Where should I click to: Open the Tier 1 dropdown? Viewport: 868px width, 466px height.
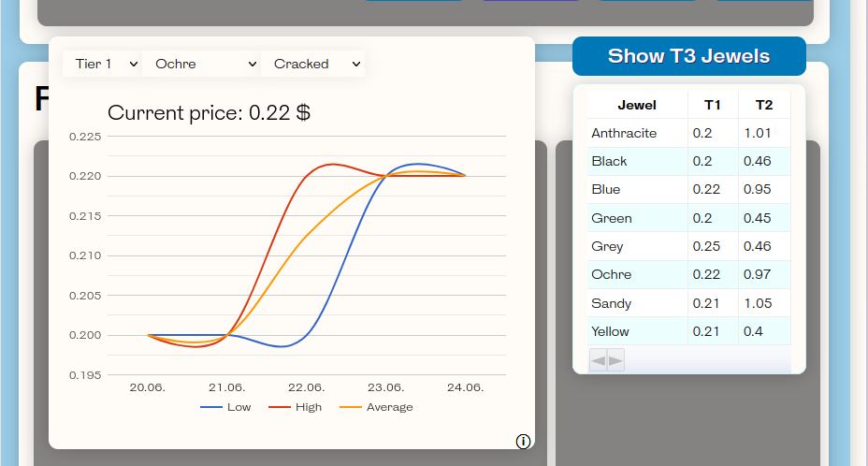105,64
